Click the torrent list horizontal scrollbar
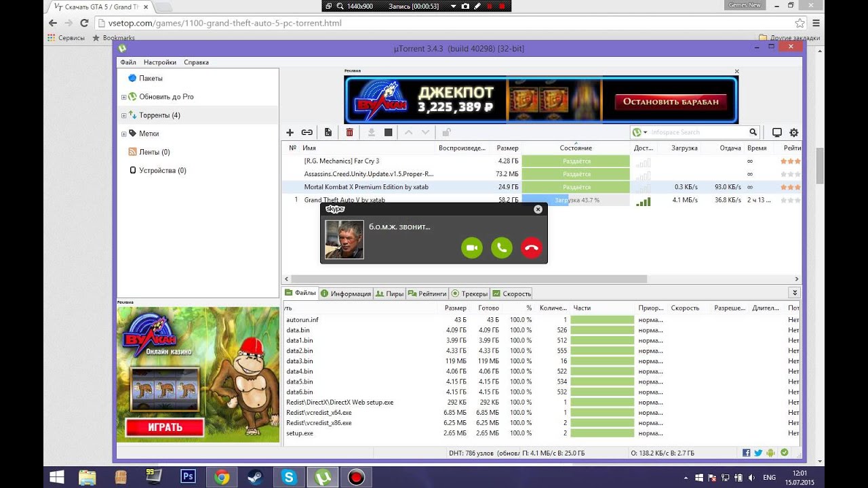The image size is (868, 488). (x=468, y=279)
